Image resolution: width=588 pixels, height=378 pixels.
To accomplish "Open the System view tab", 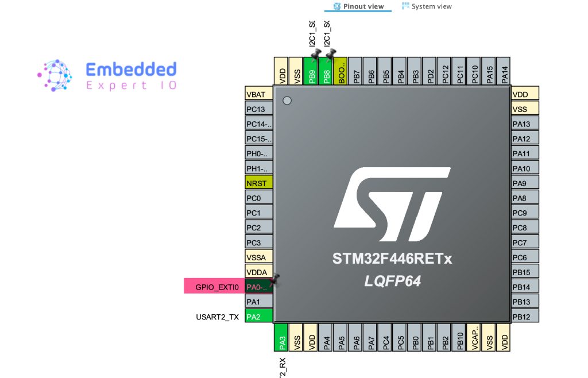I will (427, 6).
